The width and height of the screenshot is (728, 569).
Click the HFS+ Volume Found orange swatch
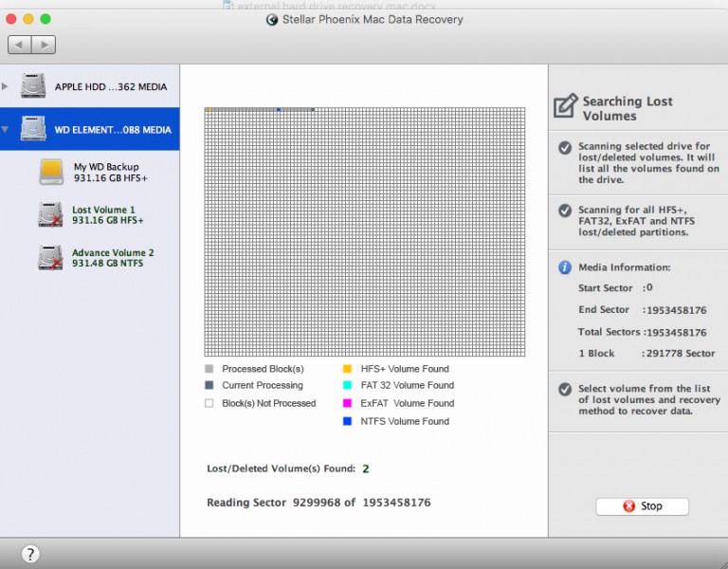(x=347, y=369)
